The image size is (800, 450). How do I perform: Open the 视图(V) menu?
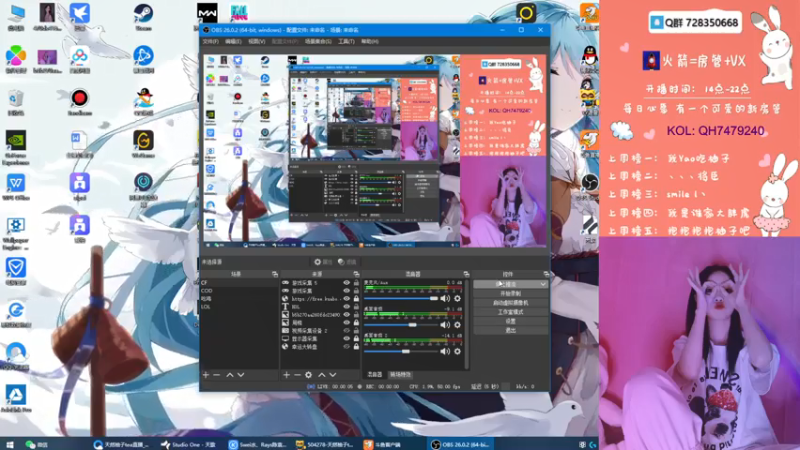tap(257, 41)
